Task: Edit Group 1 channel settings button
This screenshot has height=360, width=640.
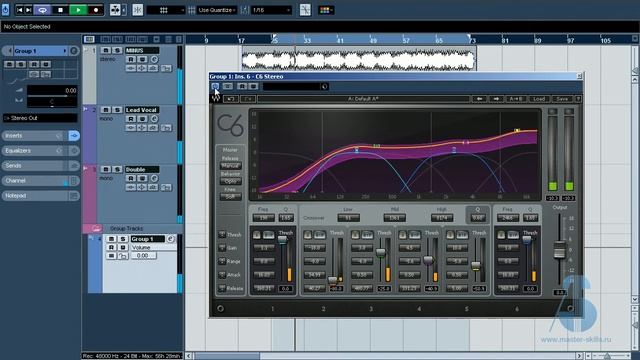Action: click(171, 239)
